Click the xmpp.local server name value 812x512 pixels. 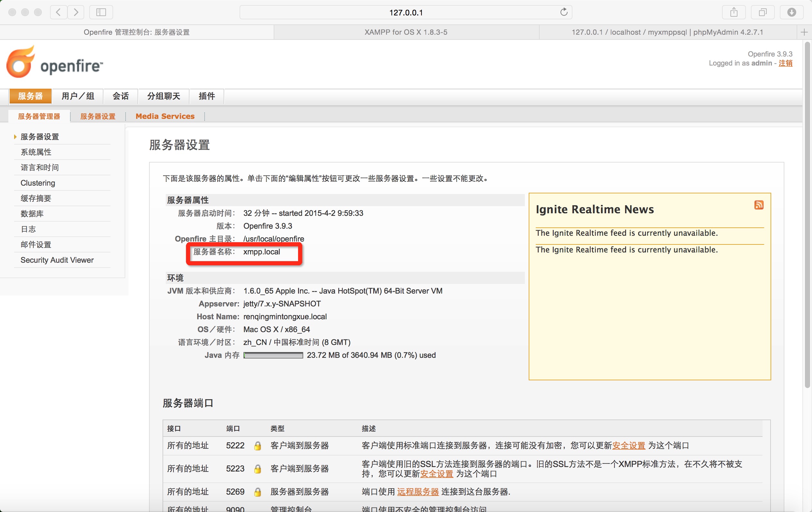(x=262, y=252)
